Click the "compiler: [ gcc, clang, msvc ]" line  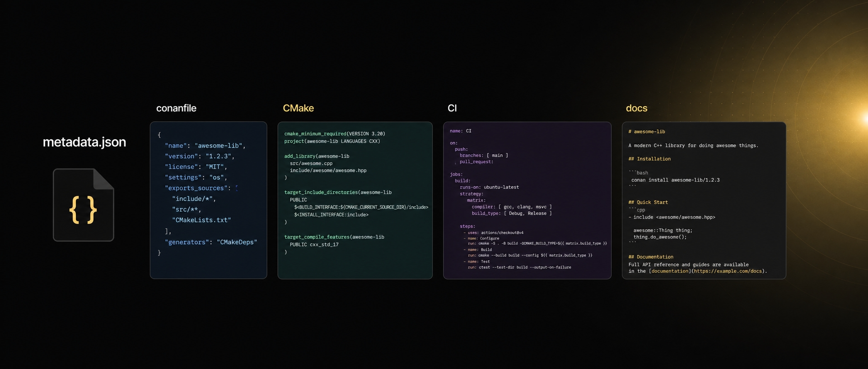coord(512,207)
